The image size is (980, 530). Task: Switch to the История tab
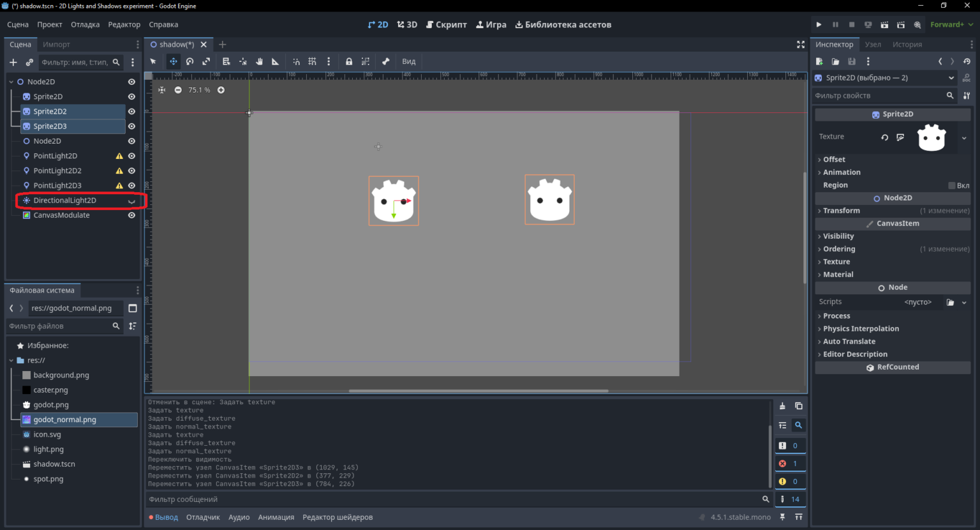(907, 44)
